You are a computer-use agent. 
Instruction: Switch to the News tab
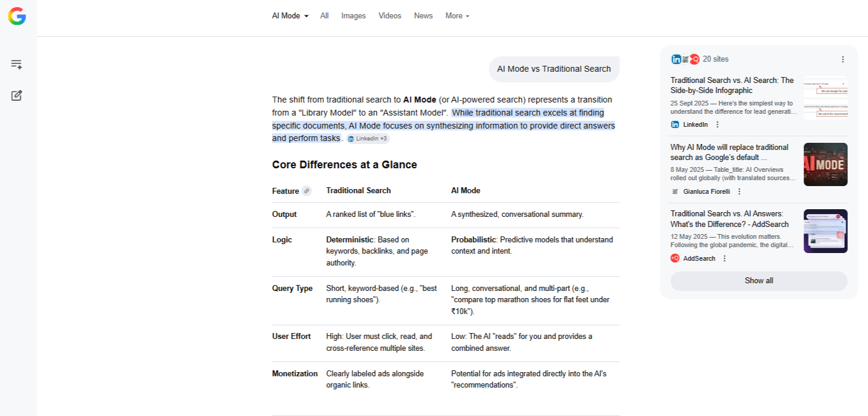[423, 16]
